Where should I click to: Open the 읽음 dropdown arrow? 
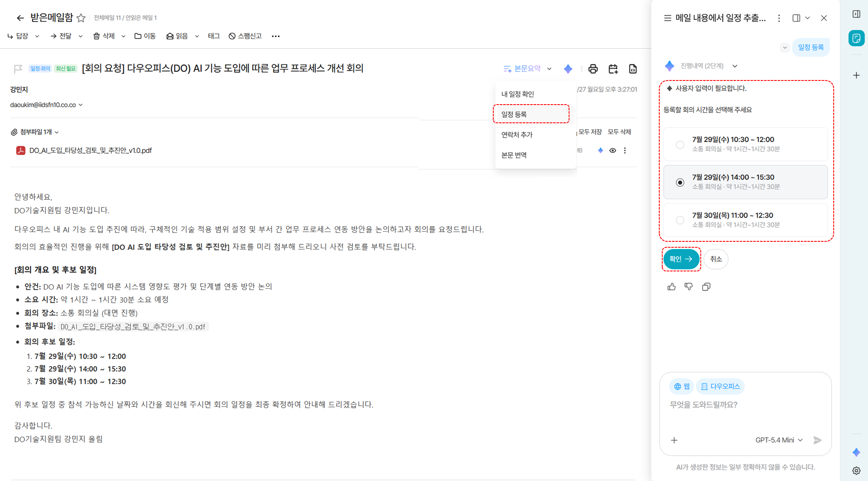point(196,36)
